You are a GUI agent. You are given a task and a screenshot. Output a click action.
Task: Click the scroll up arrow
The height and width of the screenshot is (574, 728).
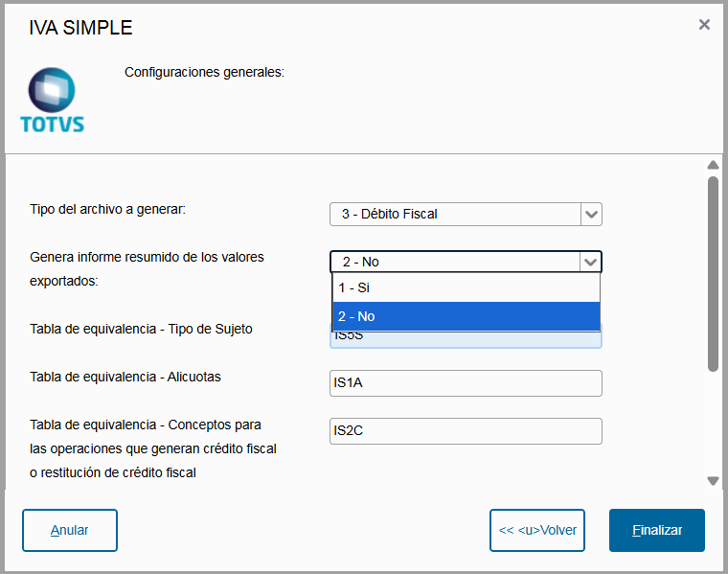coord(713,165)
